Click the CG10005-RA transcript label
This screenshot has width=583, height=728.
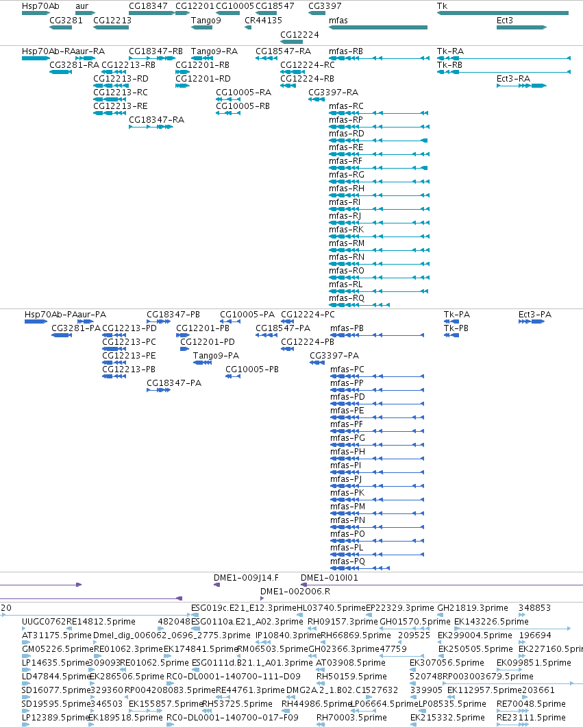click(x=243, y=93)
